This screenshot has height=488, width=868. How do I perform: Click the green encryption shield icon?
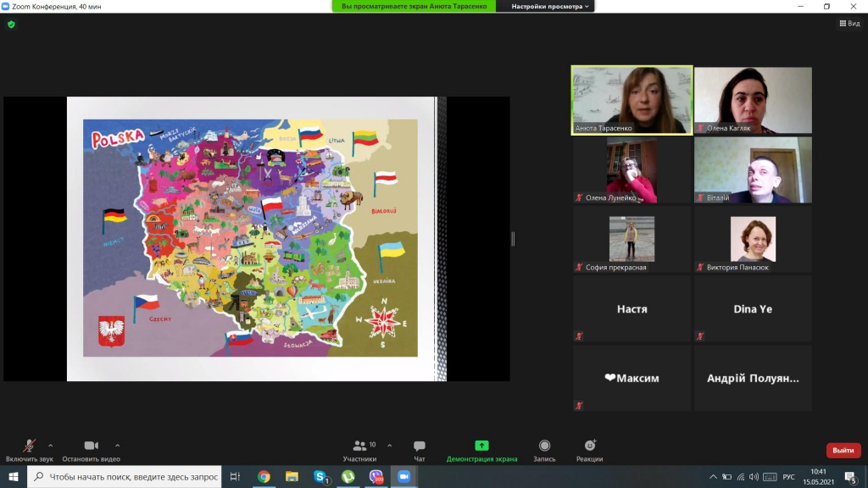tap(11, 25)
